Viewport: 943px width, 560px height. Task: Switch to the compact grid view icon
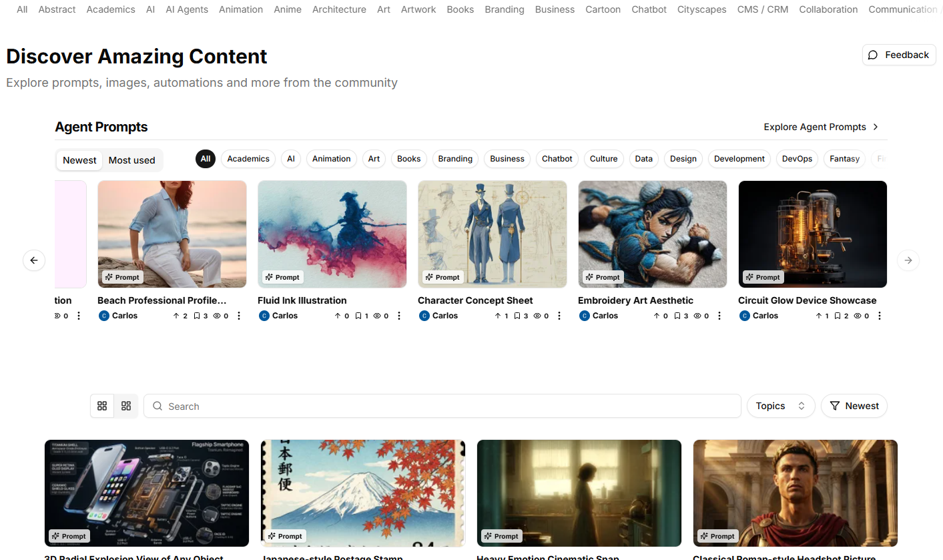125,406
